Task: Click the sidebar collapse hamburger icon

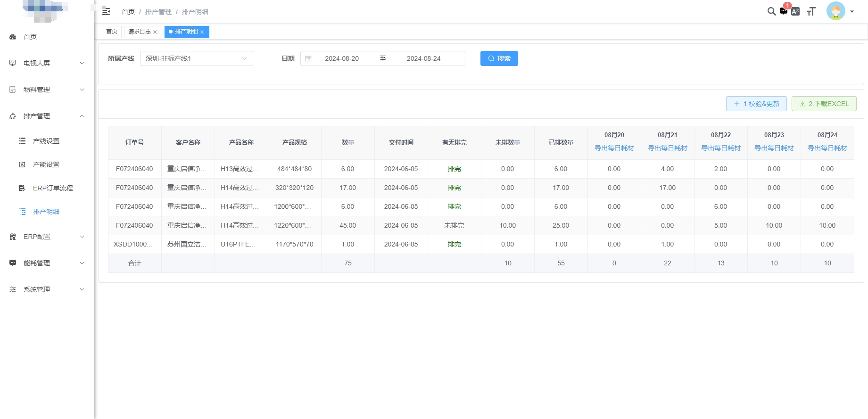Action: pyautogui.click(x=106, y=11)
